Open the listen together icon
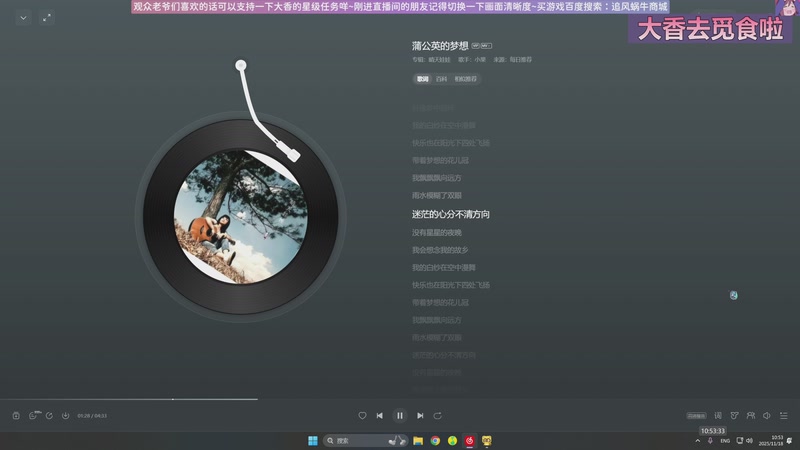 point(751,415)
